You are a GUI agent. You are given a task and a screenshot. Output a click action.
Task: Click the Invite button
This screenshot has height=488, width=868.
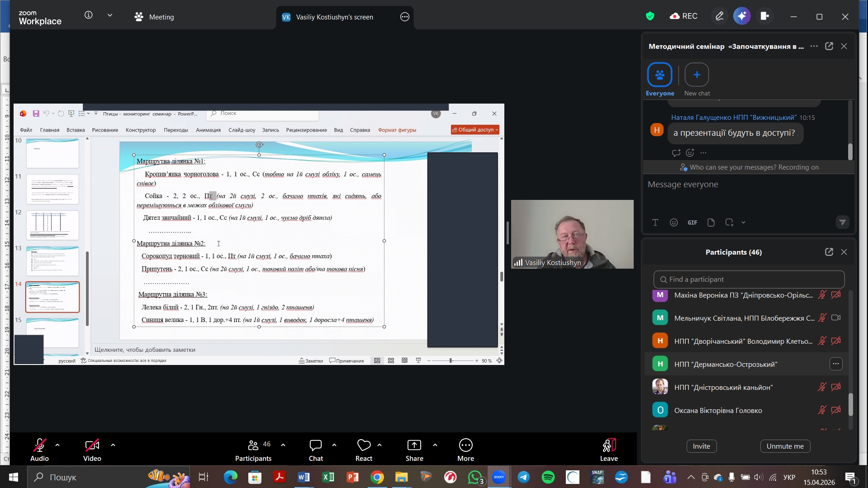(x=701, y=446)
